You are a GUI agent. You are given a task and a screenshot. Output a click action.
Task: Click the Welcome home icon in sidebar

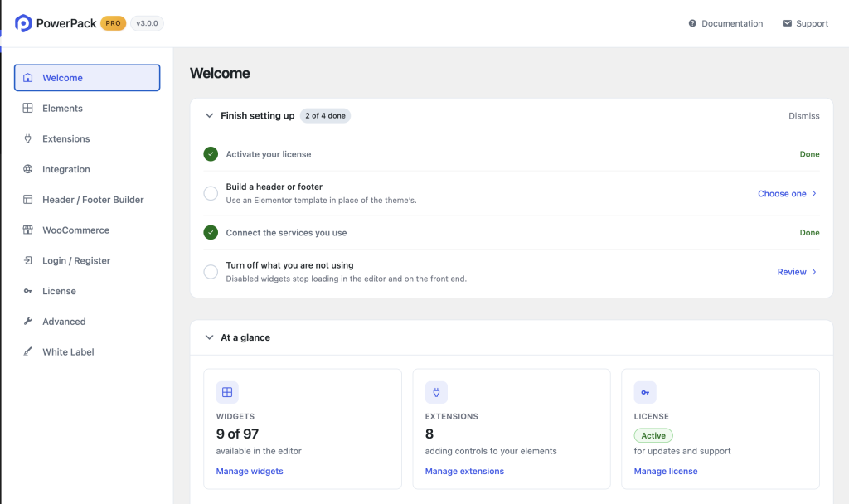[x=27, y=78]
